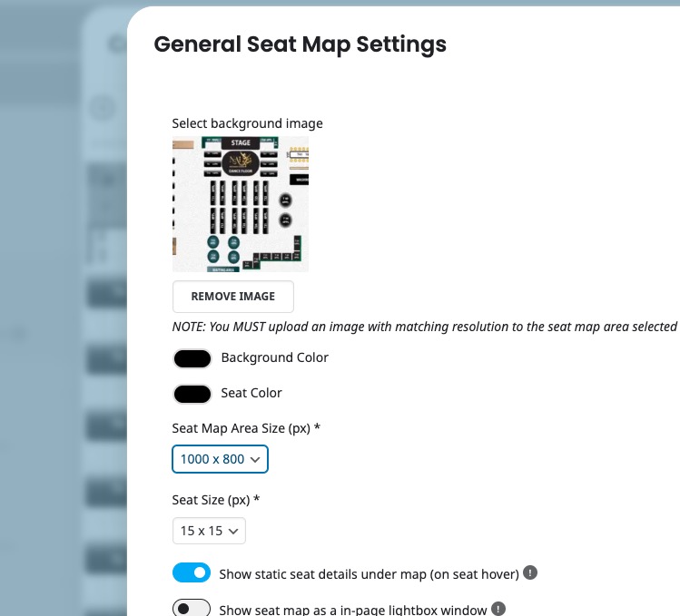Open the Background Color picker swatch
This screenshot has height=616, width=680.
pyautogui.click(x=192, y=358)
